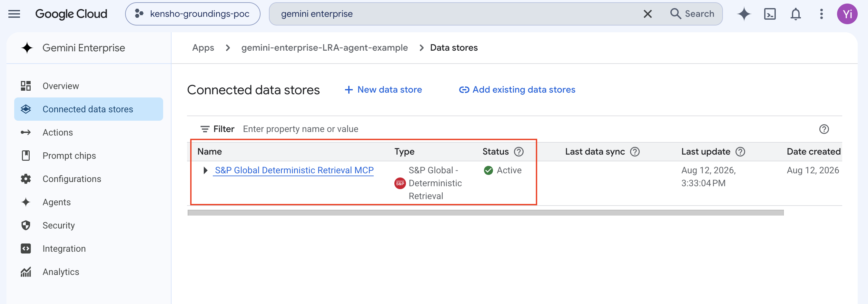Open S&P Global Deterministic Retrieval MCP link
This screenshot has width=868, height=304.
tap(294, 170)
